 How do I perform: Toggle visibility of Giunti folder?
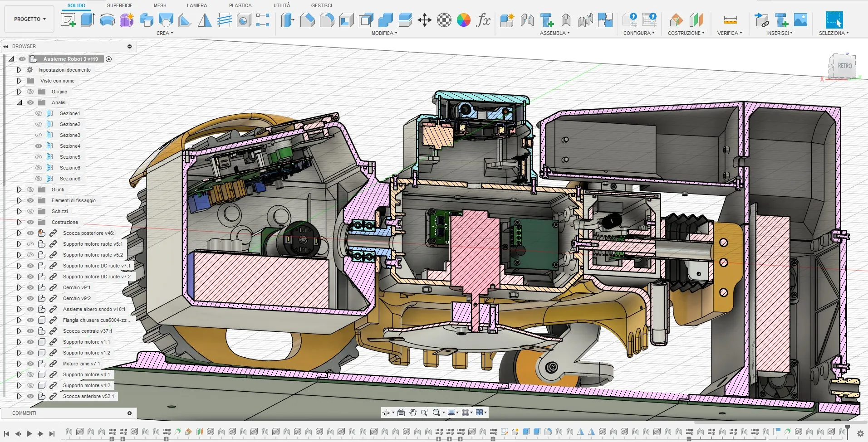30,189
